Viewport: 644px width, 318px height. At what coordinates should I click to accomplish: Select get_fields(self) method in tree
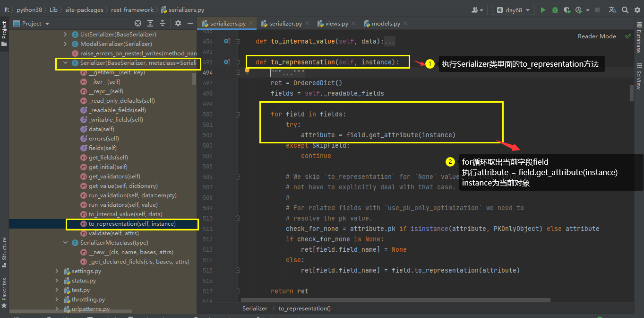[x=108, y=158]
